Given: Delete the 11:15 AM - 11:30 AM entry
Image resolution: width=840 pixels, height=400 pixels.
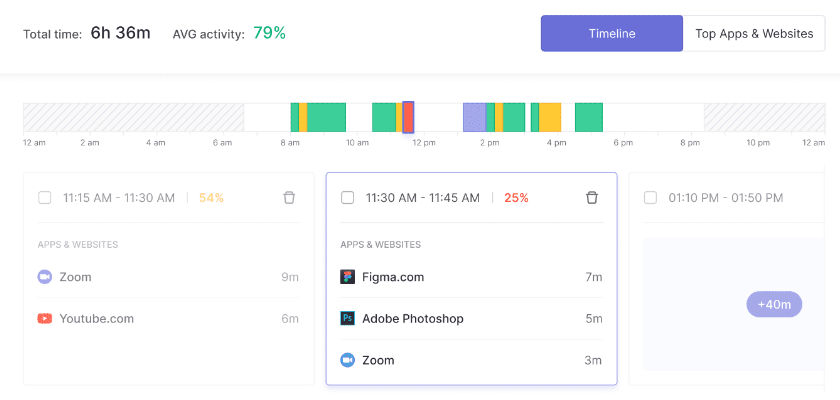Looking at the screenshot, I should [x=289, y=198].
